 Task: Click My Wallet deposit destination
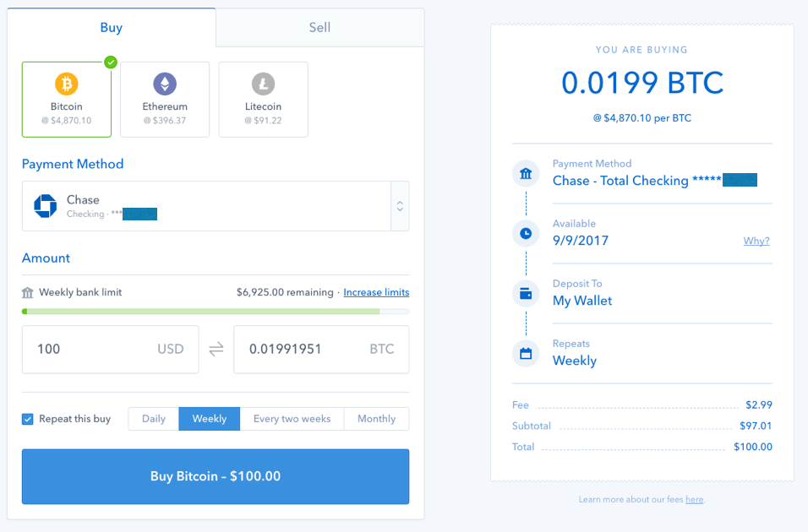(582, 301)
